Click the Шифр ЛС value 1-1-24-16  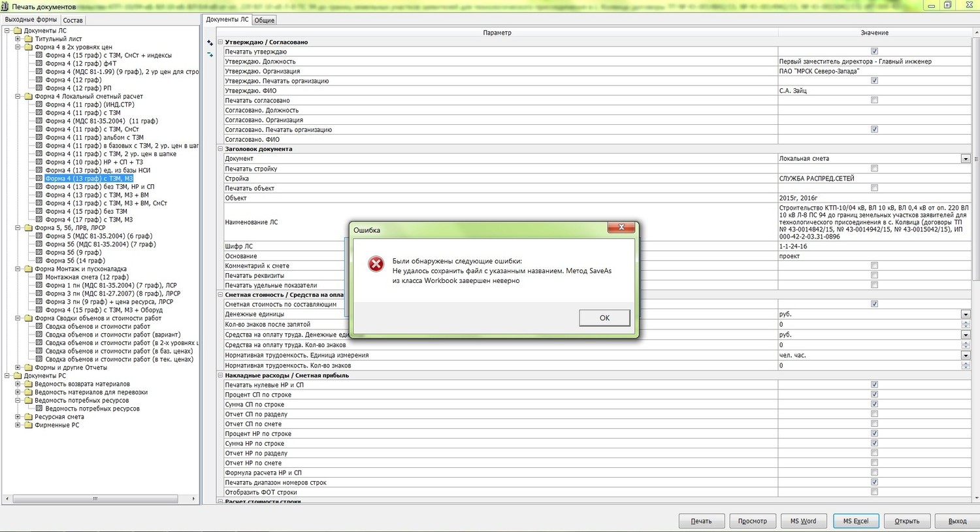(874, 246)
